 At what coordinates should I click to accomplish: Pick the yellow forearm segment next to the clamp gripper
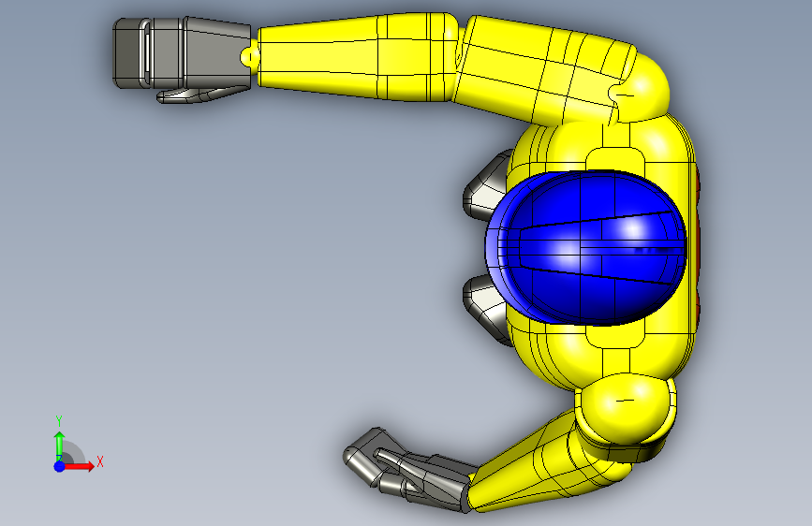tap(358, 56)
